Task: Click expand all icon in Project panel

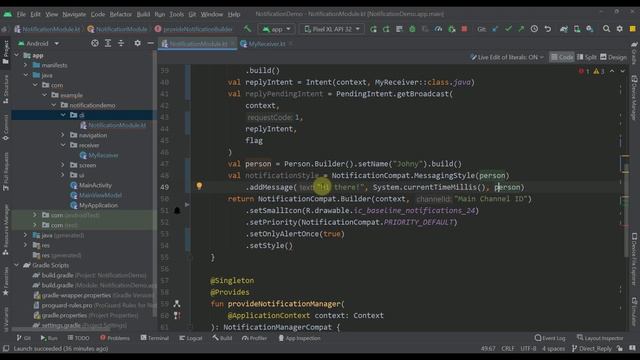Action: point(108,43)
